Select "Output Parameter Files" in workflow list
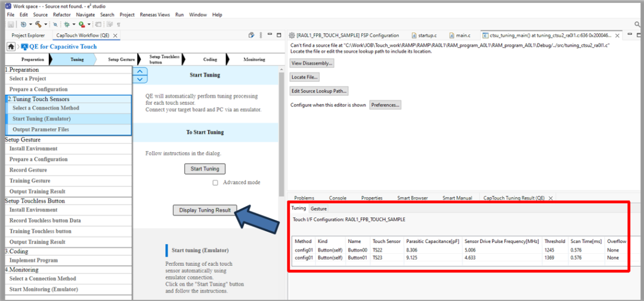Viewport: 644px width, 301px height. (68, 130)
